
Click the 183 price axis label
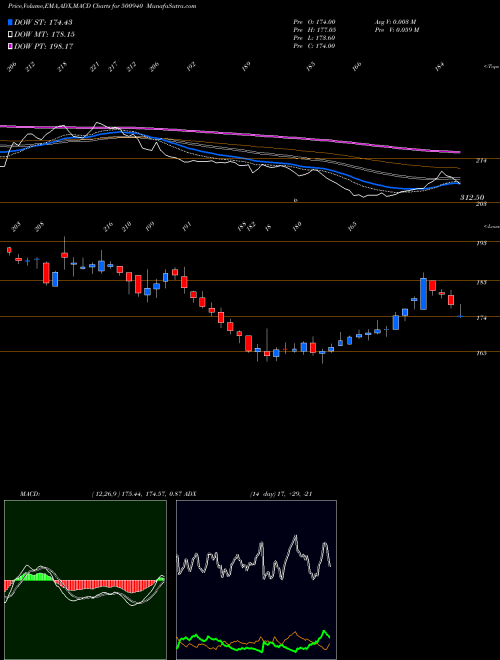click(481, 282)
